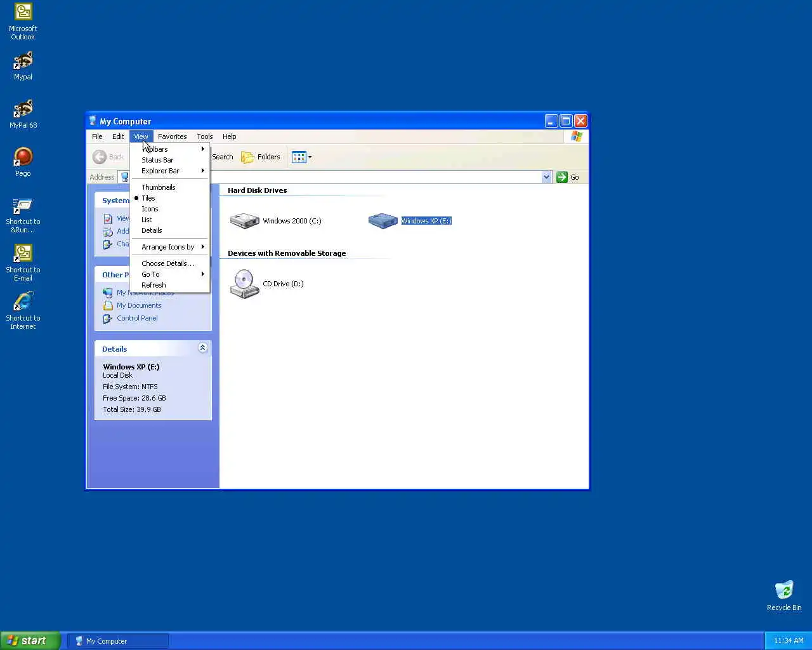This screenshot has width=812, height=650.
Task: Open the Edit menu
Action: (x=118, y=136)
